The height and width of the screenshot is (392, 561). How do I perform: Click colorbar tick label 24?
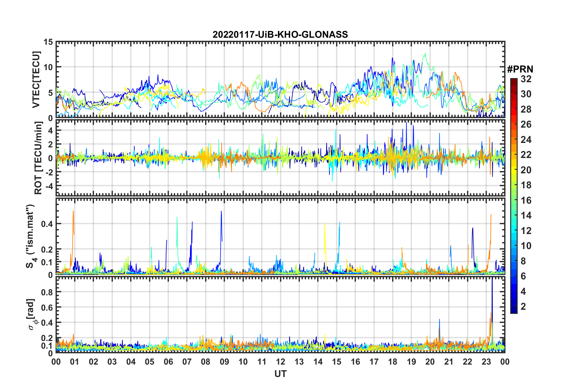click(x=526, y=139)
